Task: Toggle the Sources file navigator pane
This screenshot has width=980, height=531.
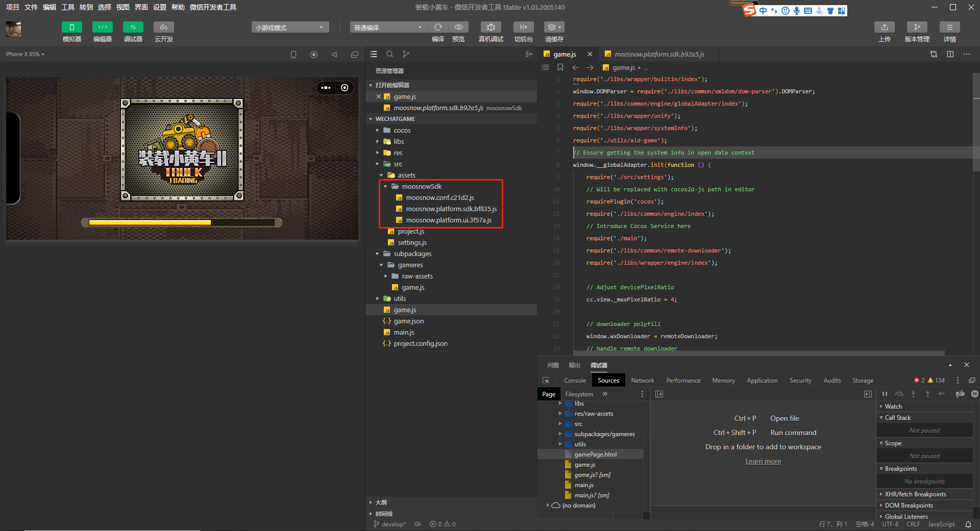Action: coord(659,394)
